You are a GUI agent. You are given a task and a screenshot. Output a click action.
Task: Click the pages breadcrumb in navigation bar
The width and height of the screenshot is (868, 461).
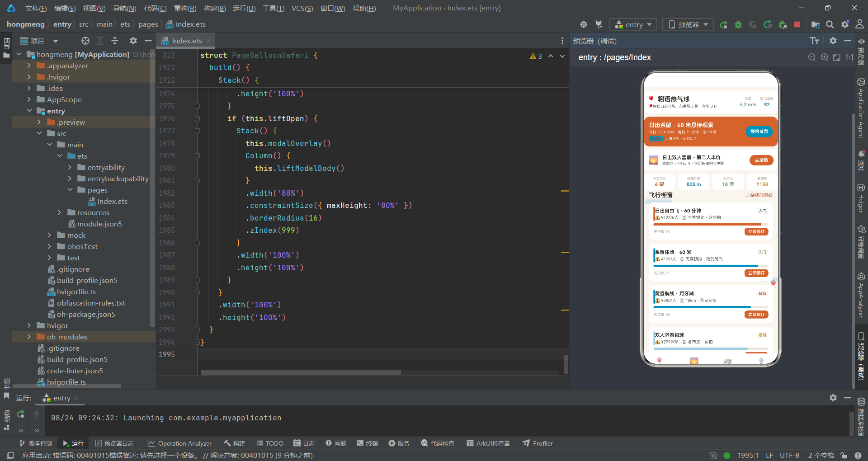point(148,24)
